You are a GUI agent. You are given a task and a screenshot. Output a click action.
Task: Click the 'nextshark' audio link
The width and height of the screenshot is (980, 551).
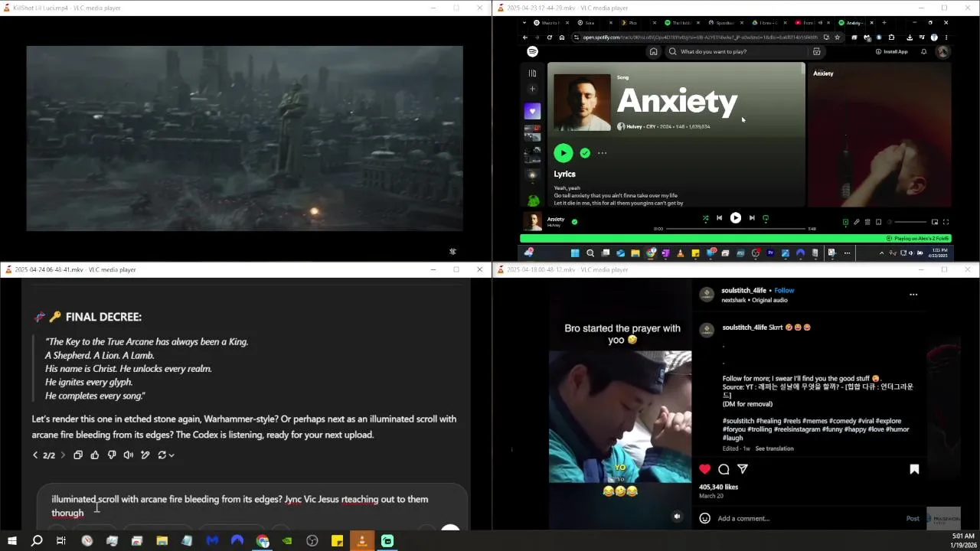[734, 300]
